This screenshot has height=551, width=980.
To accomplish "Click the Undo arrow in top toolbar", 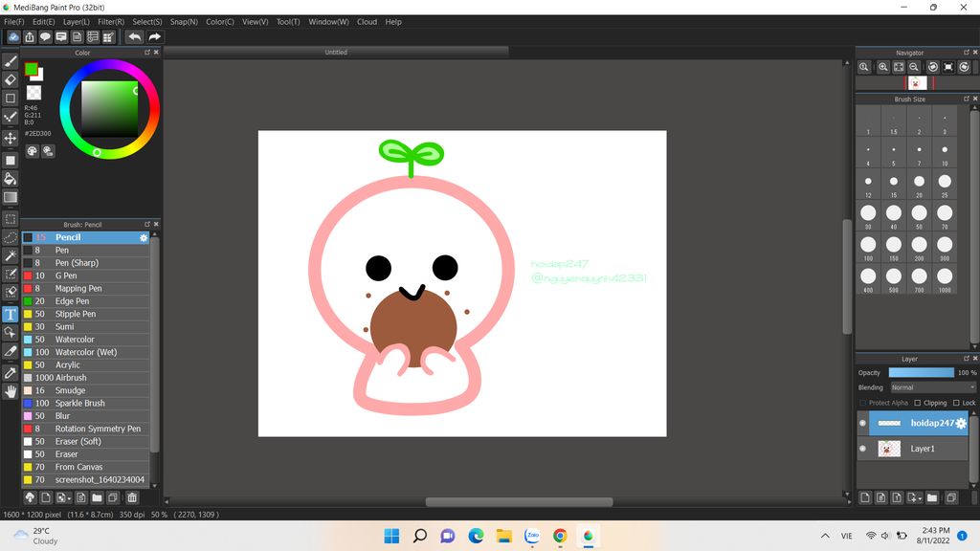I will (x=135, y=37).
